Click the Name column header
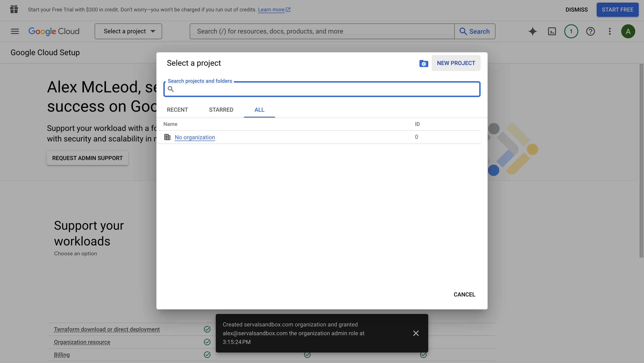644x363 pixels. click(170, 124)
